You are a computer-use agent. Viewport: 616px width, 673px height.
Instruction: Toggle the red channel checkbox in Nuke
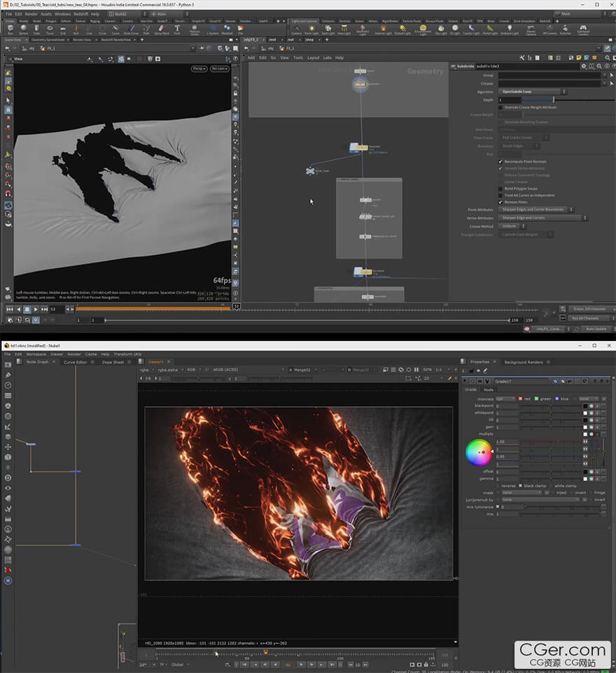click(x=520, y=398)
